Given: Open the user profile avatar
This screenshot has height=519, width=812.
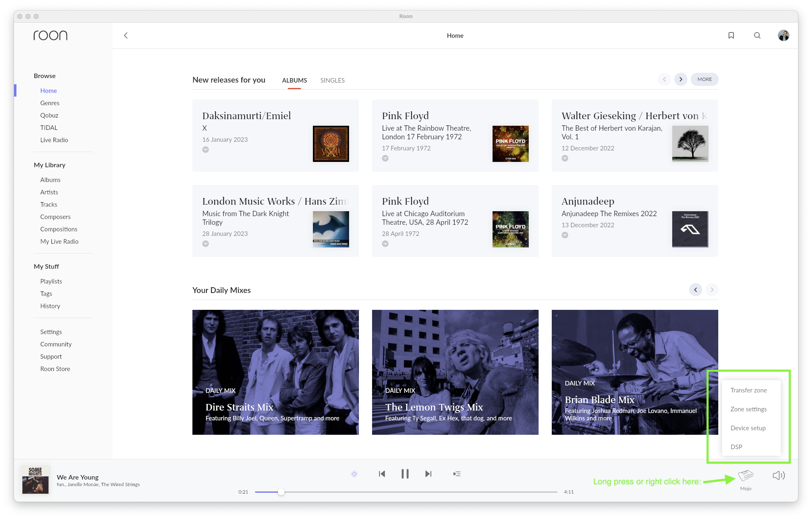Looking at the screenshot, I should click(x=783, y=35).
